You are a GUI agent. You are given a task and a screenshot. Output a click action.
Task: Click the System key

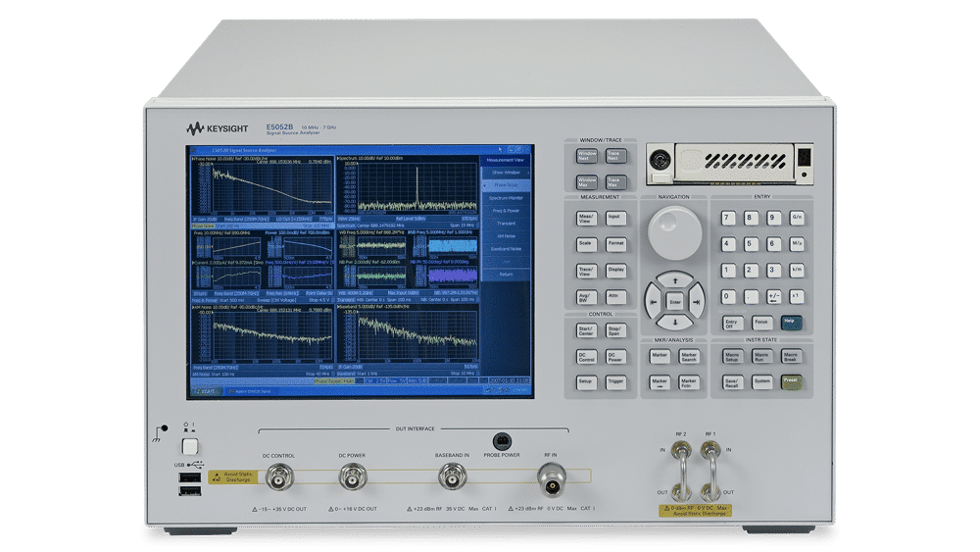pyautogui.click(x=761, y=382)
